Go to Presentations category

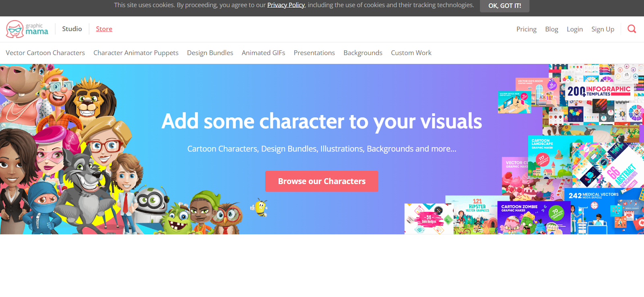tap(314, 53)
